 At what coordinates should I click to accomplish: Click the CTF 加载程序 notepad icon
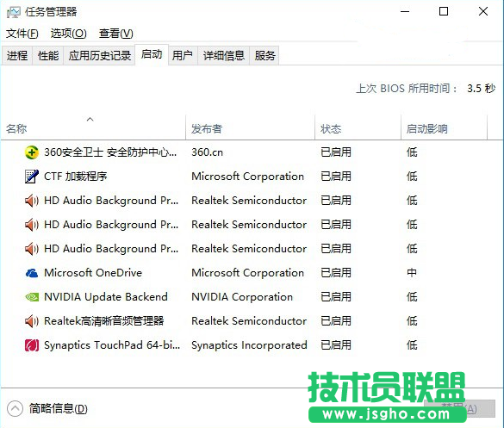(x=32, y=177)
